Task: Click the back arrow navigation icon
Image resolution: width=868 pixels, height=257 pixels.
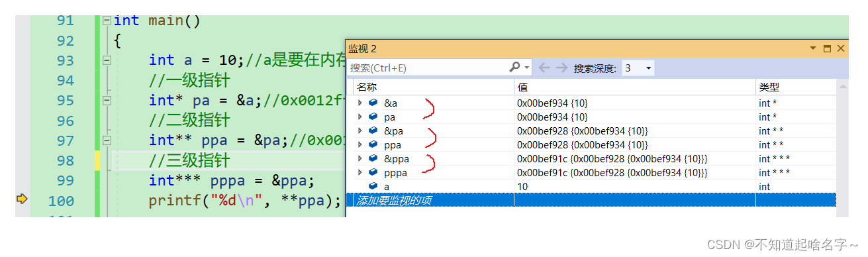Action: click(x=544, y=68)
